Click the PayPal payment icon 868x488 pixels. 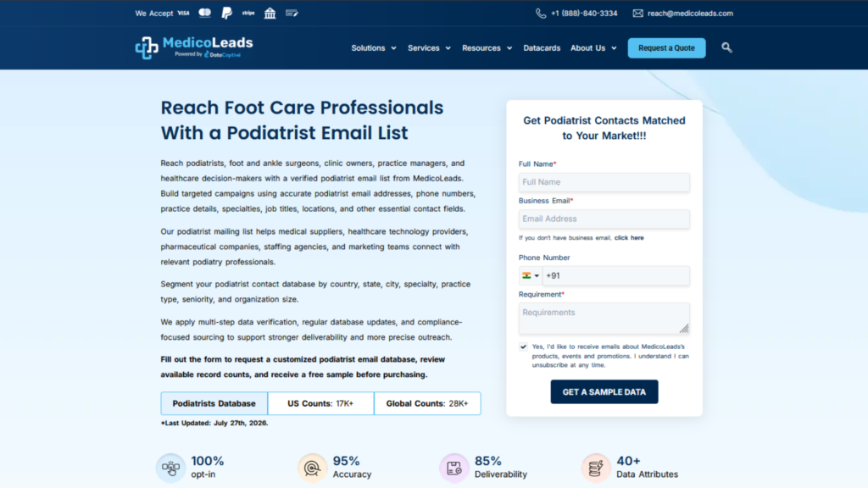coord(227,14)
